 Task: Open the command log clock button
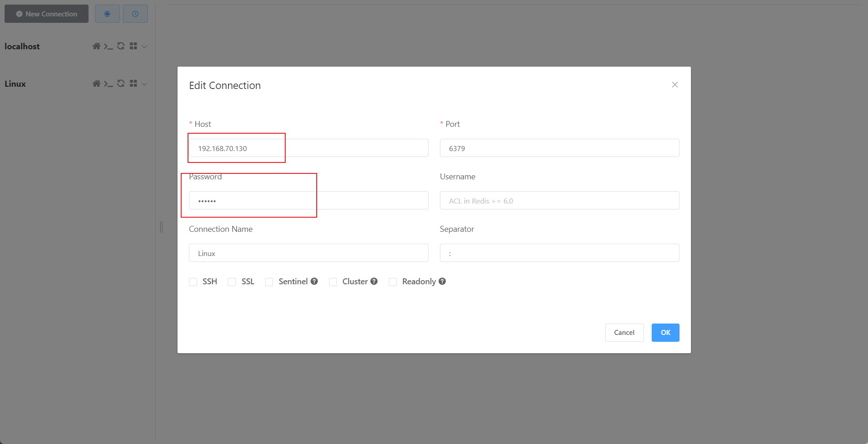[135, 14]
